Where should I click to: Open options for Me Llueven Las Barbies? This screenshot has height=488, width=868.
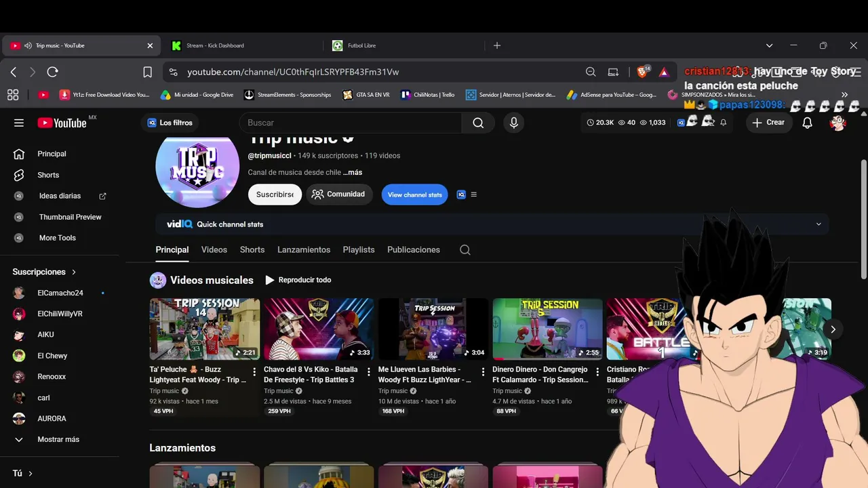click(x=483, y=371)
